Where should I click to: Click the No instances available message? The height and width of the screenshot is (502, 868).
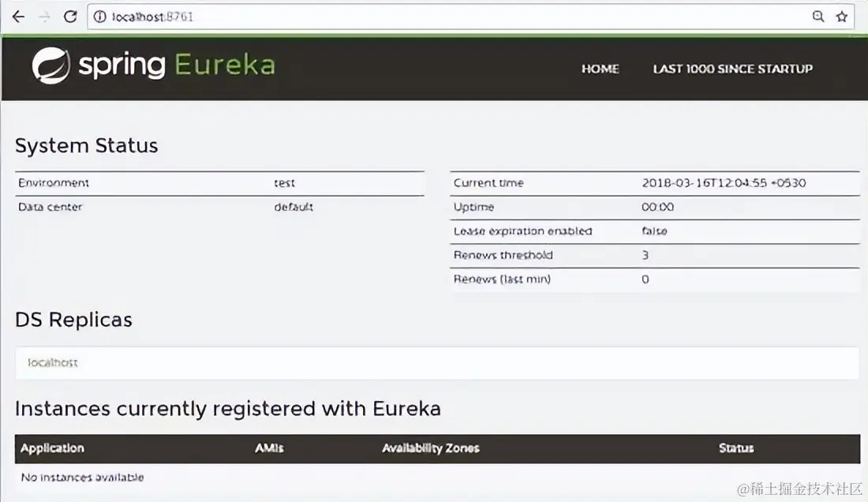83,477
